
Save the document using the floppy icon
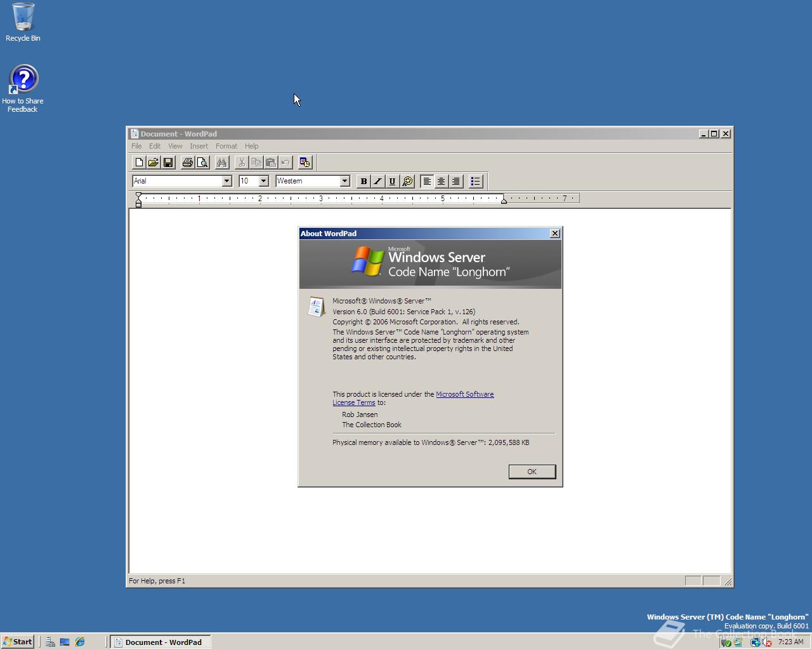[168, 162]
